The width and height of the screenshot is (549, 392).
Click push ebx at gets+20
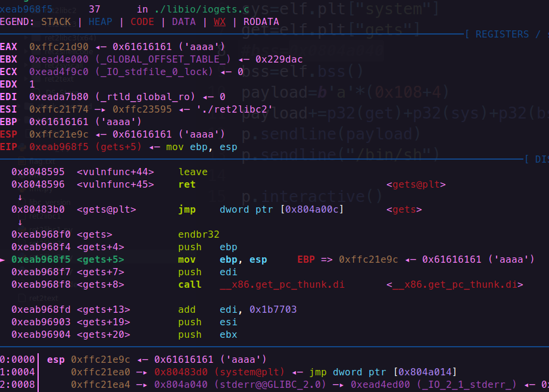[208, 335]
